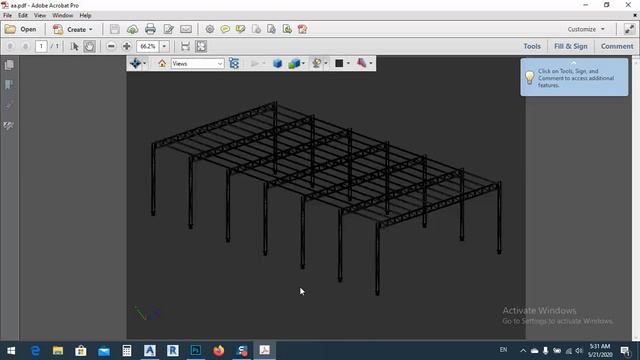Open the Tools pane
This screenshot has width=640, height=360.
532,47
